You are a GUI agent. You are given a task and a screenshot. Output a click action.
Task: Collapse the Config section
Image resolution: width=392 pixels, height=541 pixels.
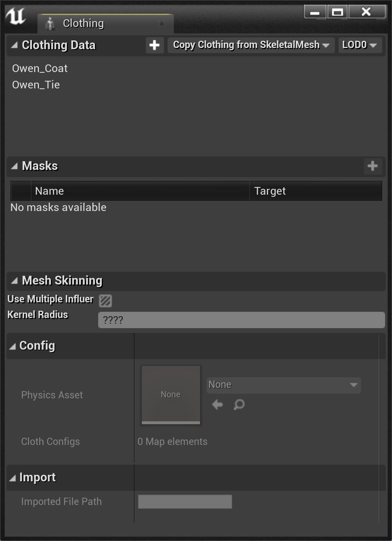click(13, 346)
